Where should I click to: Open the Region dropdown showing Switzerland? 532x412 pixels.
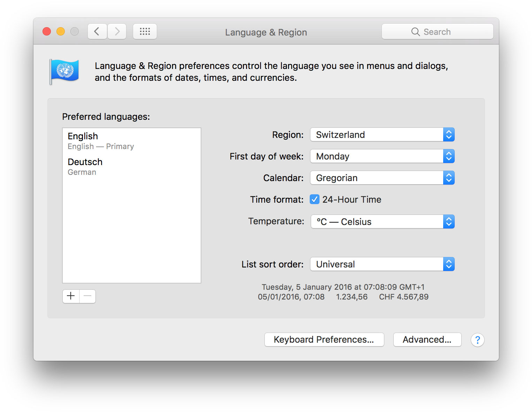click(x=382, y=135)
